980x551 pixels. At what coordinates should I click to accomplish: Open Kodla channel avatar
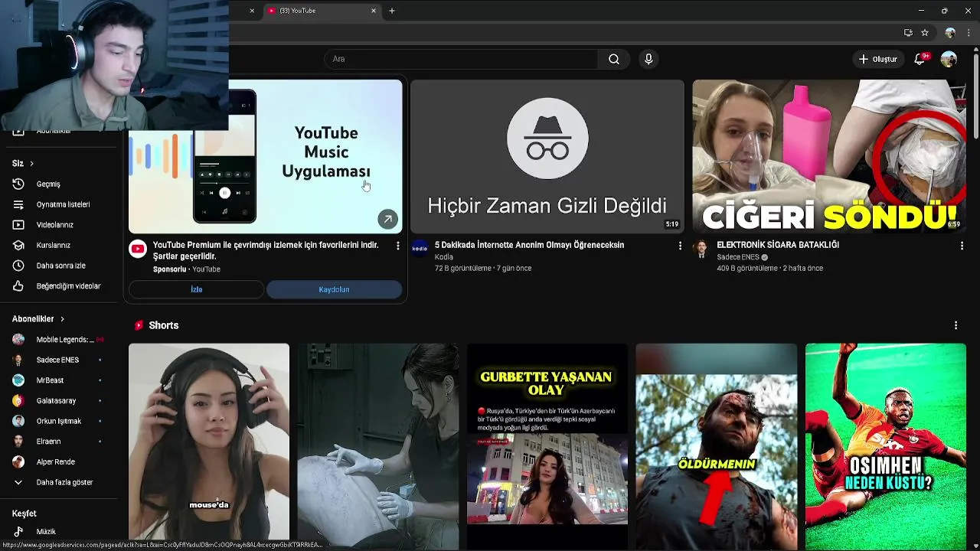(x=420, y=249)
